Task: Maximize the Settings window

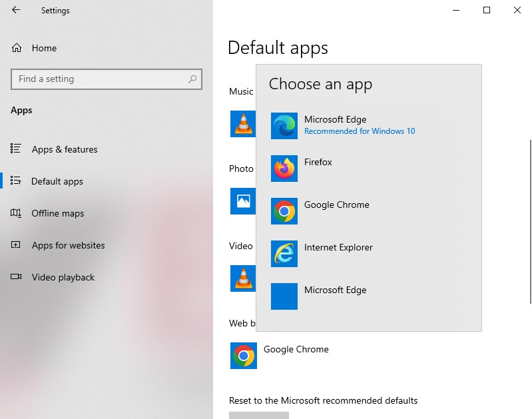Action: 487,10
